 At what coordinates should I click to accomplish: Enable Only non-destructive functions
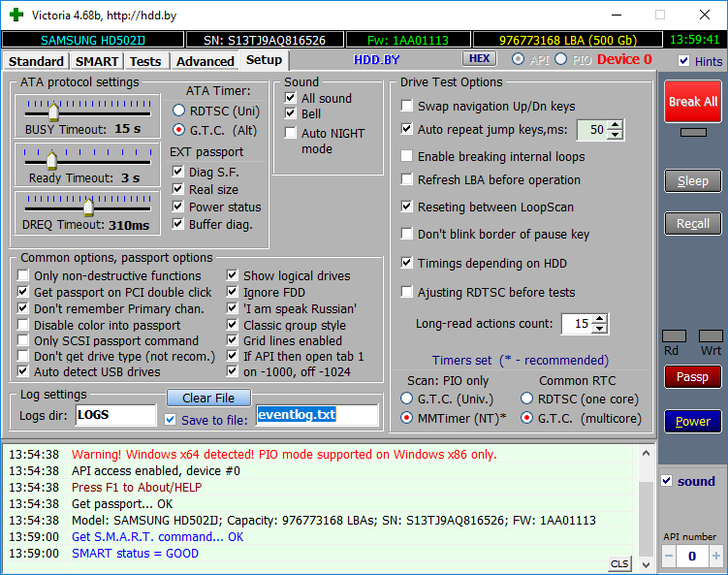point(22,275)
